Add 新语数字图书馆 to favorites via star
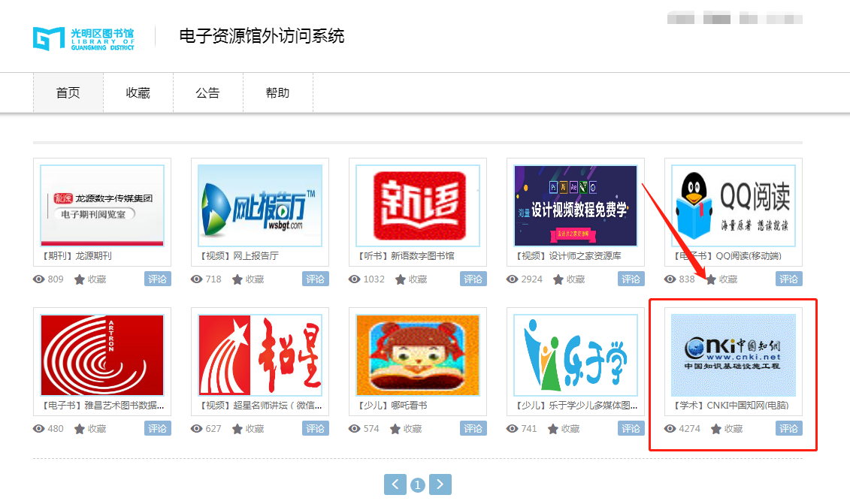Viewport: 850px width, 504px height. 401,279
